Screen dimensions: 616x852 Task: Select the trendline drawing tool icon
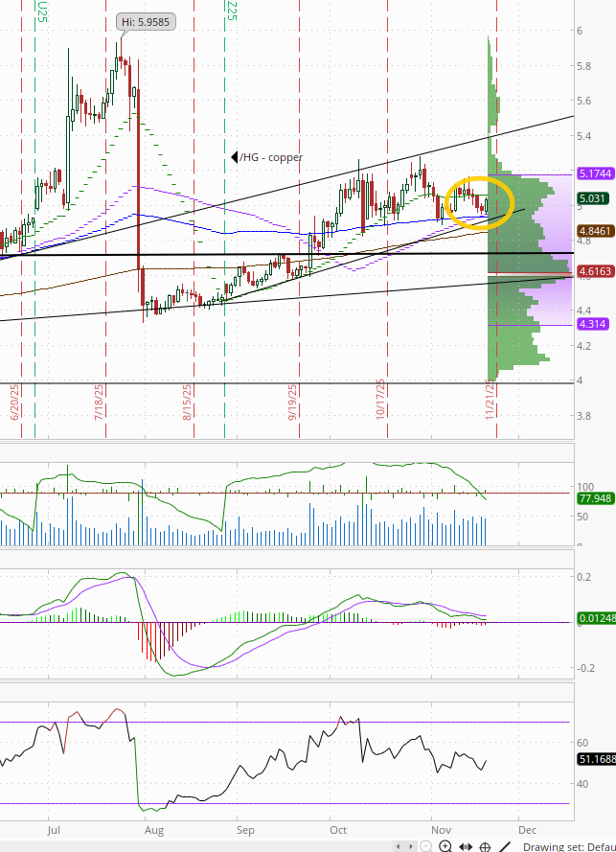505,846
